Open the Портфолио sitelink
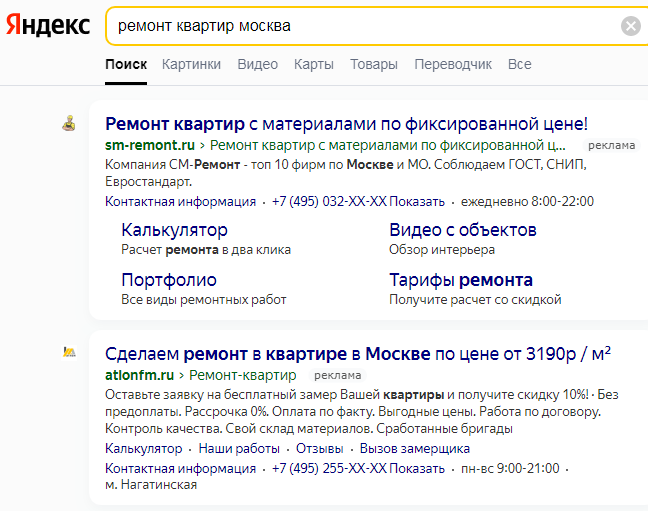 [169, 280]
